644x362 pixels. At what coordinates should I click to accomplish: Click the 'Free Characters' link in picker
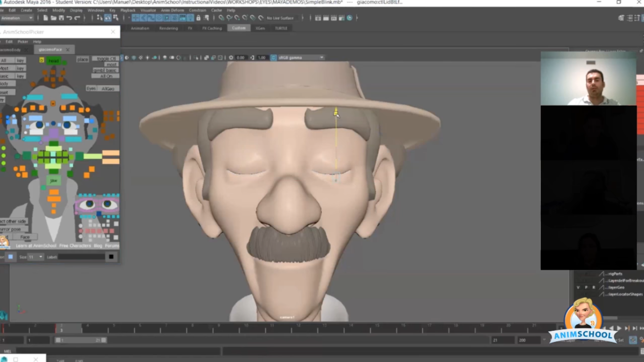[75, 246]
